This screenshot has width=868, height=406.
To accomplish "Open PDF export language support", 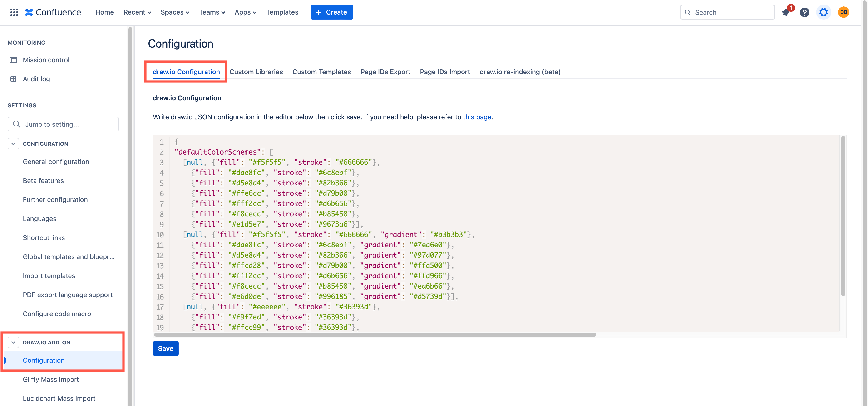I will click(68, 295).
